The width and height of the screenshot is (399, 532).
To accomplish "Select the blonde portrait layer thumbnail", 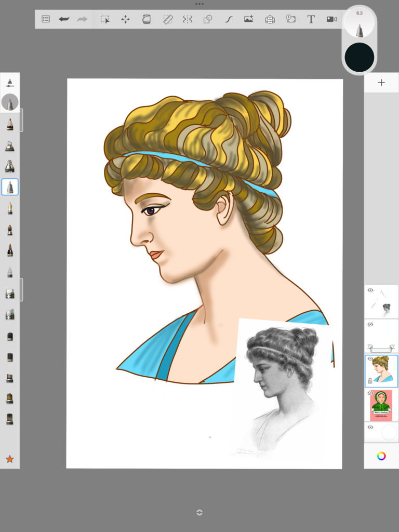I will pyautogui.click(x=381, y=371).
